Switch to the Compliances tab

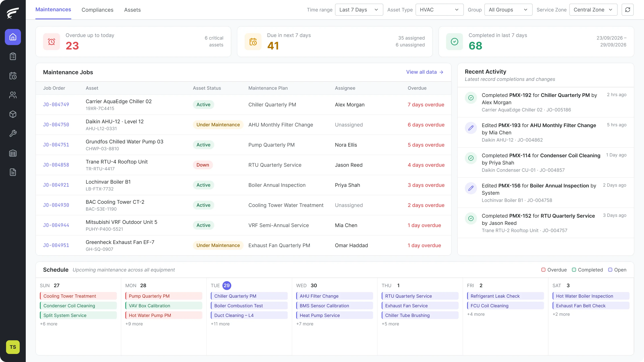[97, 10]
